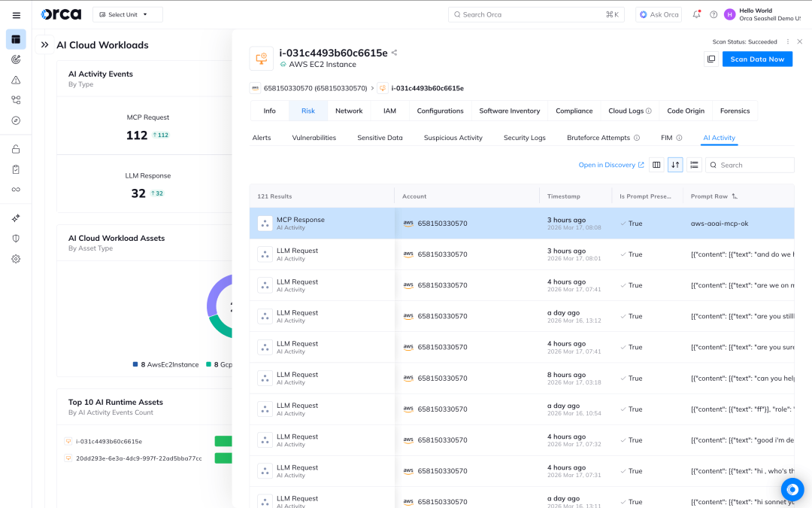Select the column layout icon above the results table
This screenshot has width=812, height=508.
(656, 164)
